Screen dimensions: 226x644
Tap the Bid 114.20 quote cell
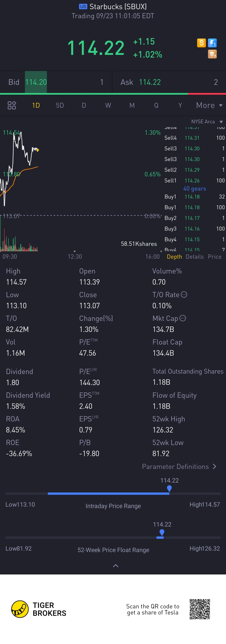coord(56,82)
